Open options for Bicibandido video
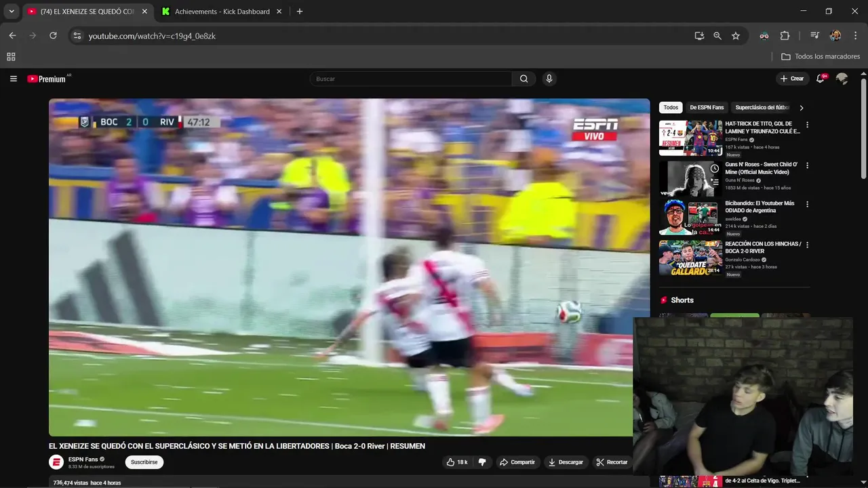The image size is (868, 488). [x=807, y=204]
